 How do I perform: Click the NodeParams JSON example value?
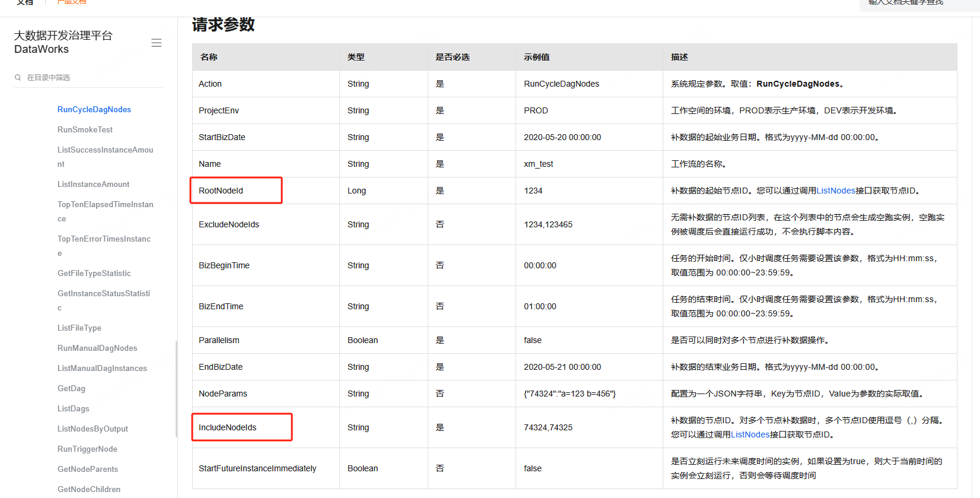click(569, 394)
